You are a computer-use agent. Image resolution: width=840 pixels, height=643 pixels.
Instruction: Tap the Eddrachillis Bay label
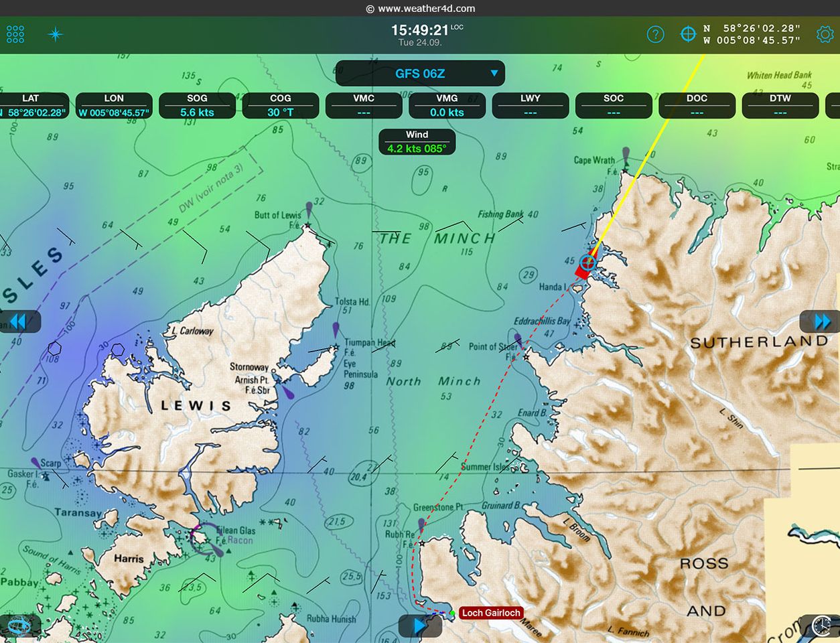tap(542, 321)
